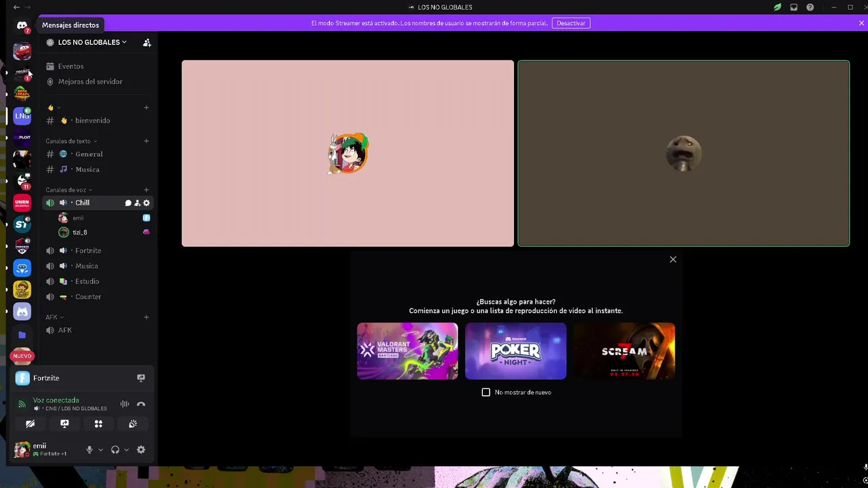Open the General text channel
Viewport: 868px width, 488px height.
[x=98, y=154]
